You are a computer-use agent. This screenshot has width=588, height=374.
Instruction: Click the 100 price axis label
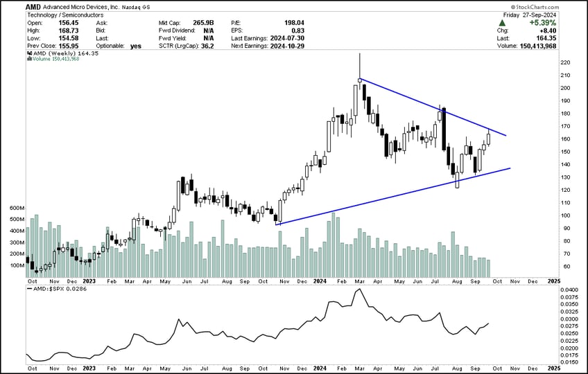pos(565,215)
